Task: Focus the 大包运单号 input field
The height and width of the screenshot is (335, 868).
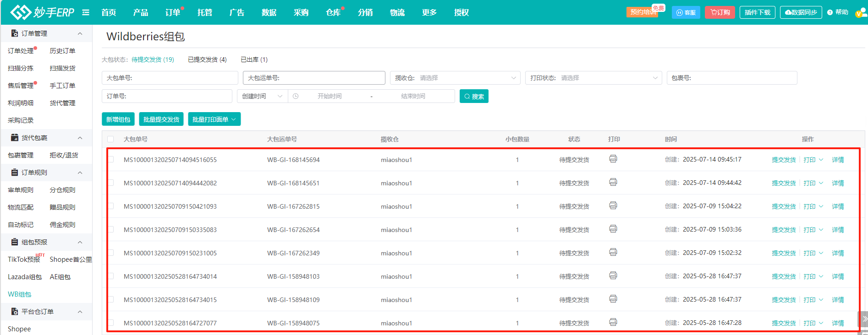Action: coord(314,78)
